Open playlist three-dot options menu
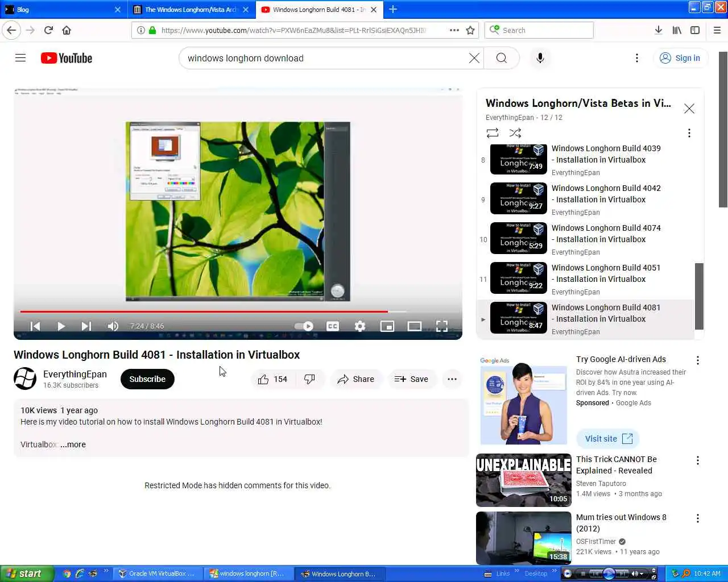 [x=689, y=133]
